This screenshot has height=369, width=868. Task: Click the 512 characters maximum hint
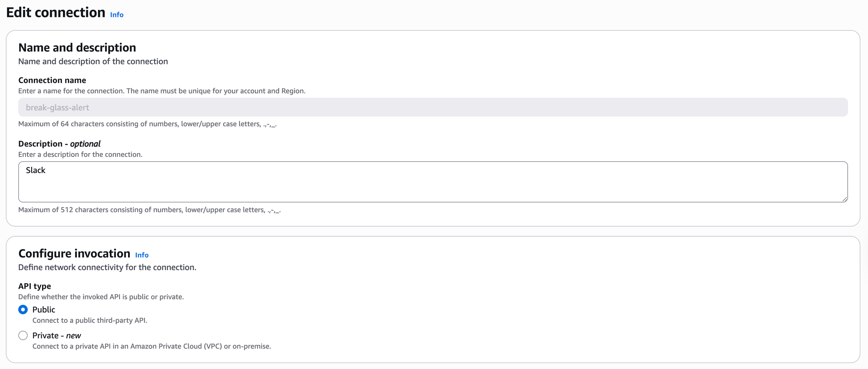coord(149,210)
